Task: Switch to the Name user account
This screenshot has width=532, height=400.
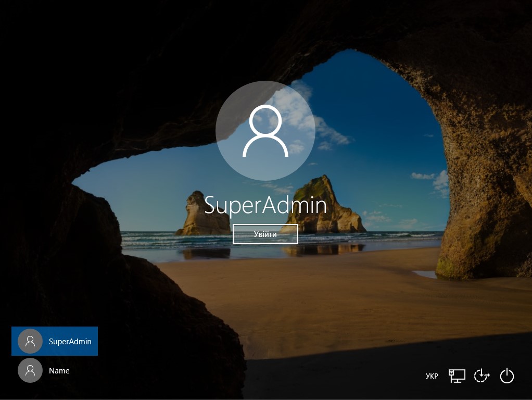Action: [55, 370]
